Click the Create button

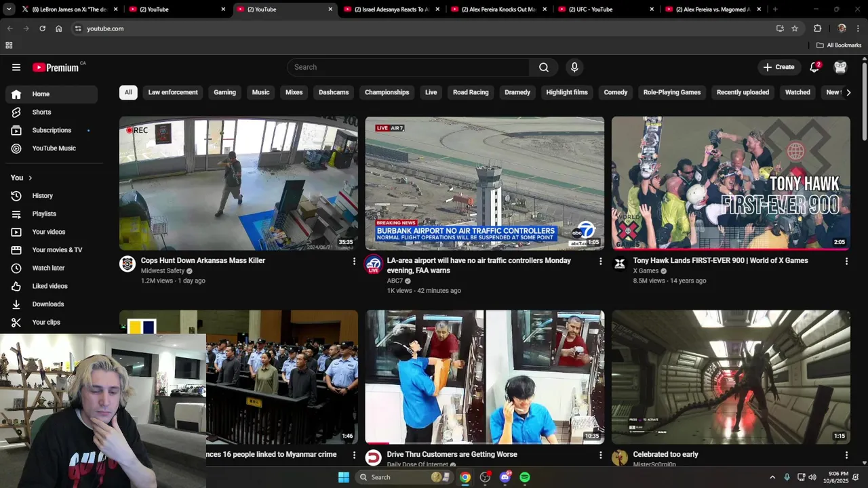[778, 67]
